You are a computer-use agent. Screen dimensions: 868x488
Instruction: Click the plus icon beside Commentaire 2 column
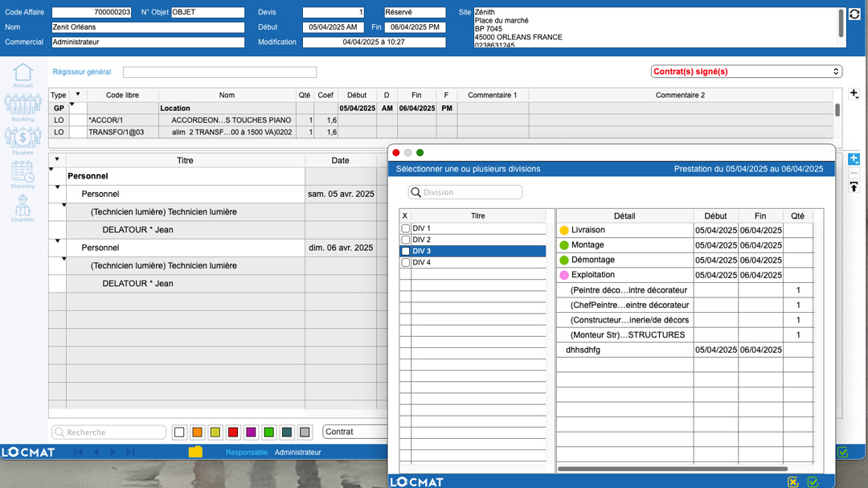(x=854, y=93)
